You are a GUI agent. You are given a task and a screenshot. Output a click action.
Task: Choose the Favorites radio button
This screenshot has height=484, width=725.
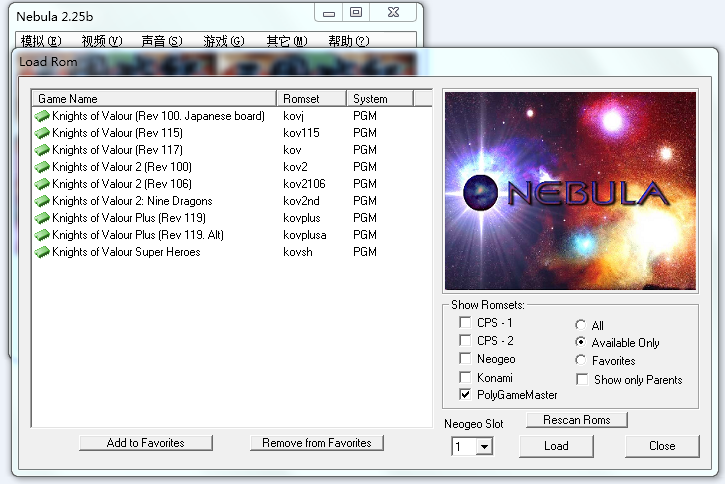pyautogui.click(x=581, y=360)
